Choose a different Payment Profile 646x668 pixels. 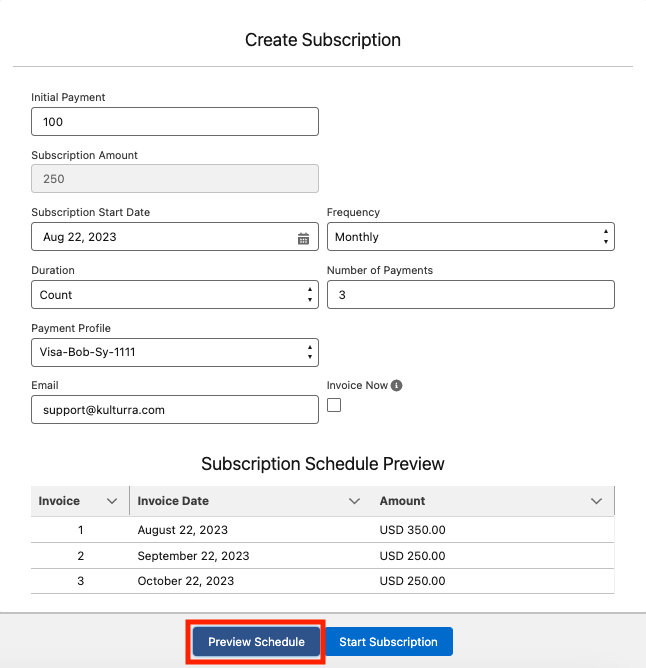[x=175, y=353]
